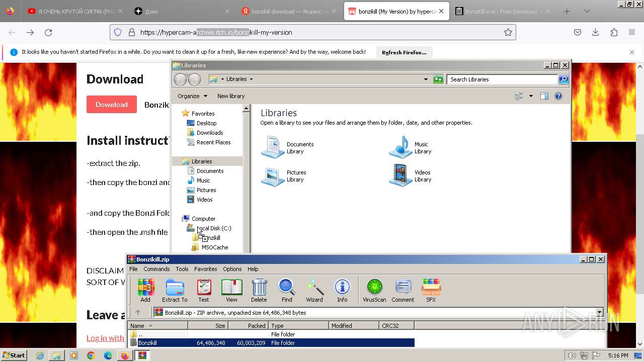Open the Find tool in WinRAR

[287, 291]
